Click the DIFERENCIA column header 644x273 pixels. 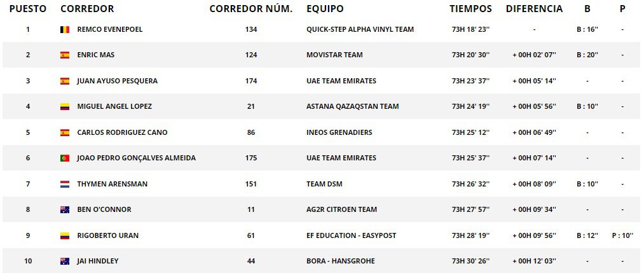click(x=534, y=9)
